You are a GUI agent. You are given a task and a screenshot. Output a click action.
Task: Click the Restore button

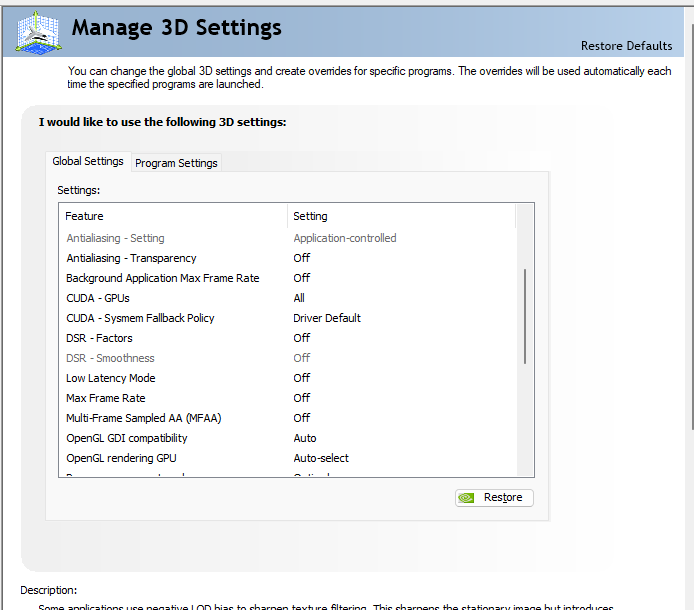494,498
